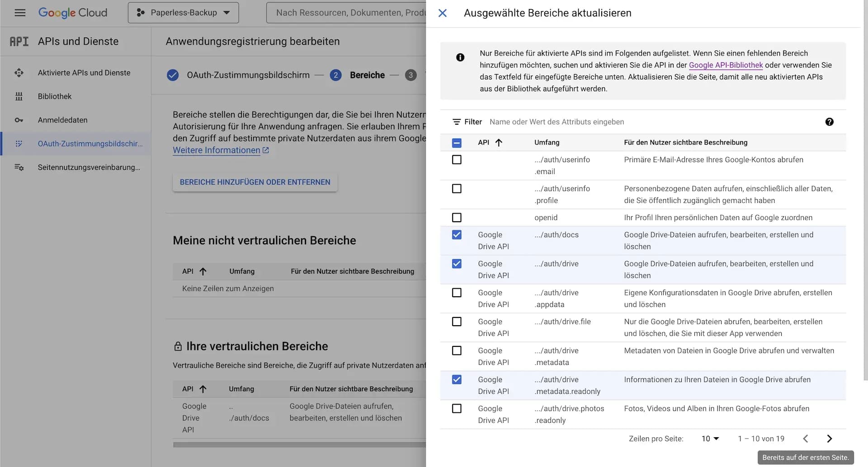Uncheck the drive.metadata.readonly scope checkbox

457,379
